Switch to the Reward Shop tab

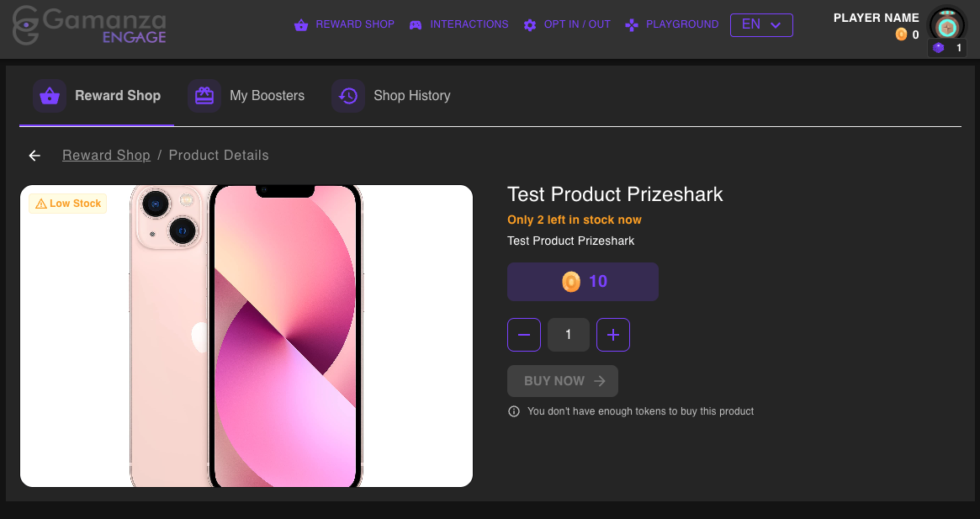(117, 96)
